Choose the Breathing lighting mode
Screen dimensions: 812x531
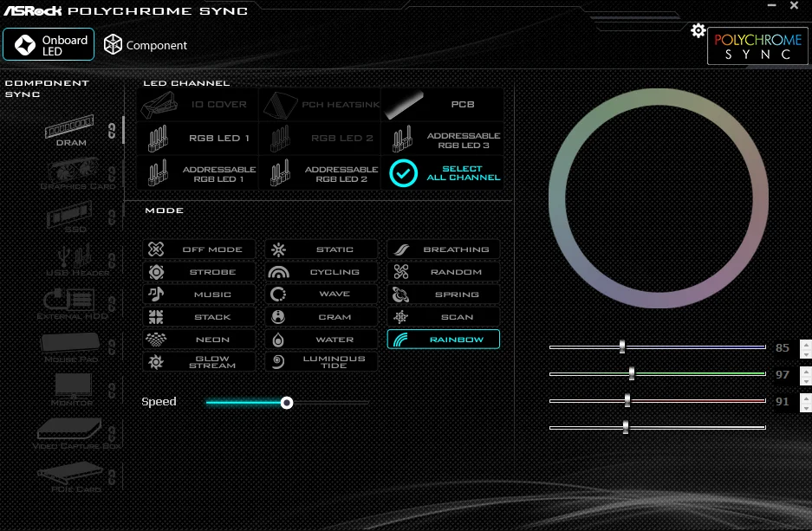pyautogui.click(x=444, y=249)
